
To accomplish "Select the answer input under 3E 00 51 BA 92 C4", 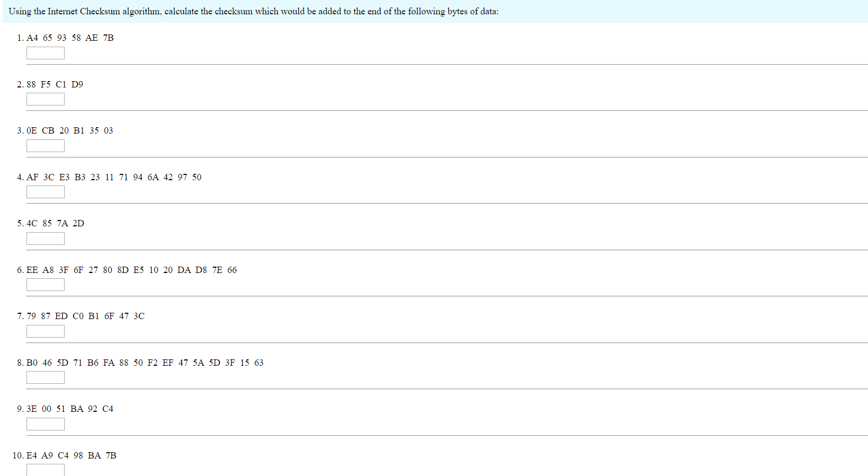I will pyautogui.click(x=46, y=424).
